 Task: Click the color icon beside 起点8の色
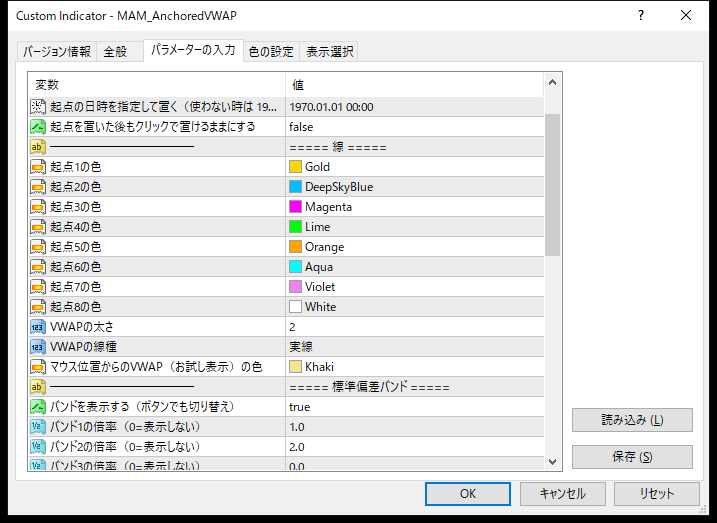coord(38,307)
